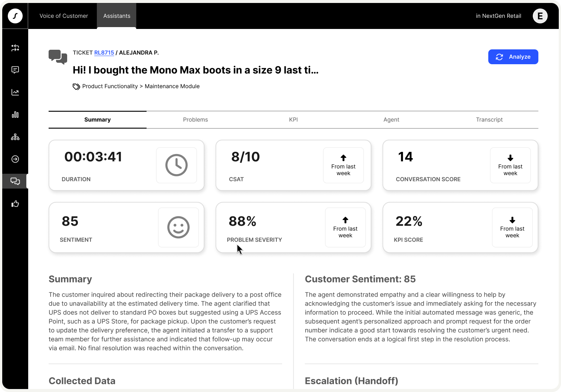Click the ticket title about Mono Max boots
Screen dimensions: 561x392
tap(196, 70)
